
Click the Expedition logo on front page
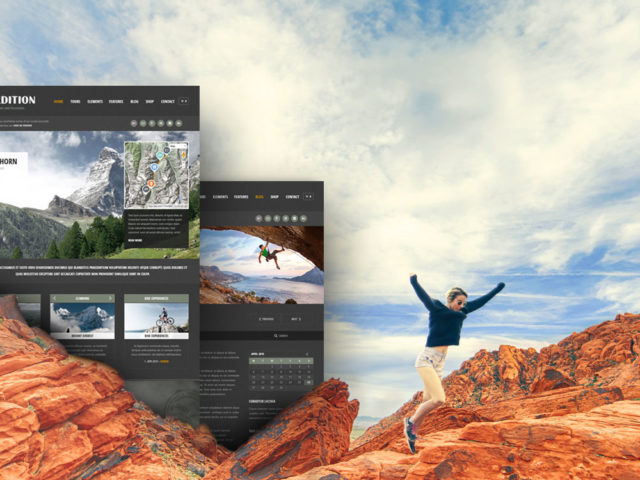point(18,100)
